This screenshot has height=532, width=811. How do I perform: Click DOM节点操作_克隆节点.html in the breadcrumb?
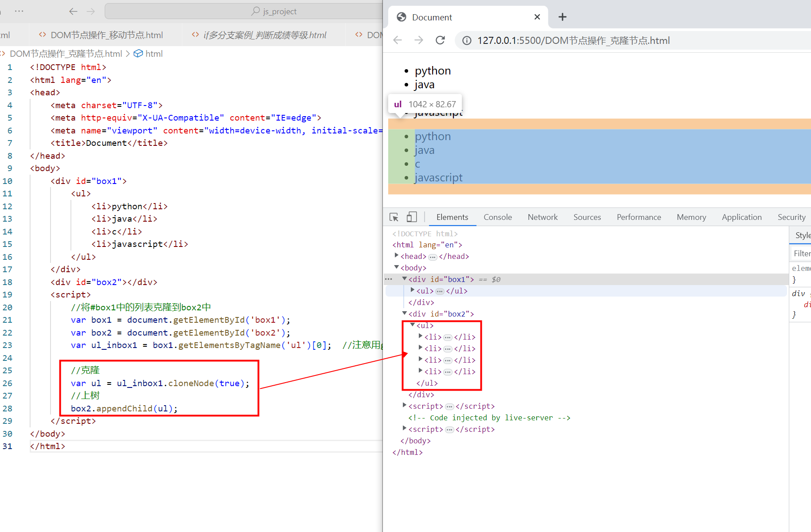[x=66, y=54]
